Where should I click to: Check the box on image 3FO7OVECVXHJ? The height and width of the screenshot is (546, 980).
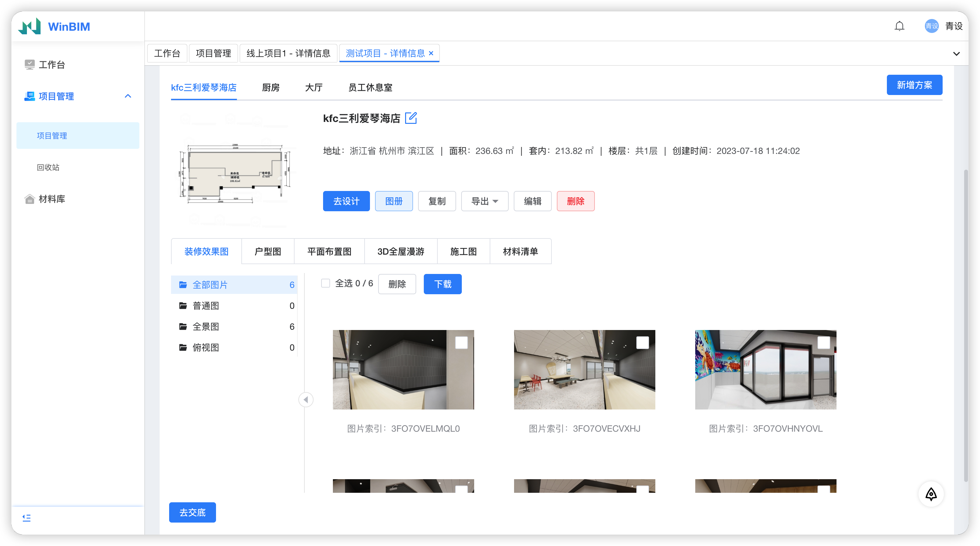point(642,342)
